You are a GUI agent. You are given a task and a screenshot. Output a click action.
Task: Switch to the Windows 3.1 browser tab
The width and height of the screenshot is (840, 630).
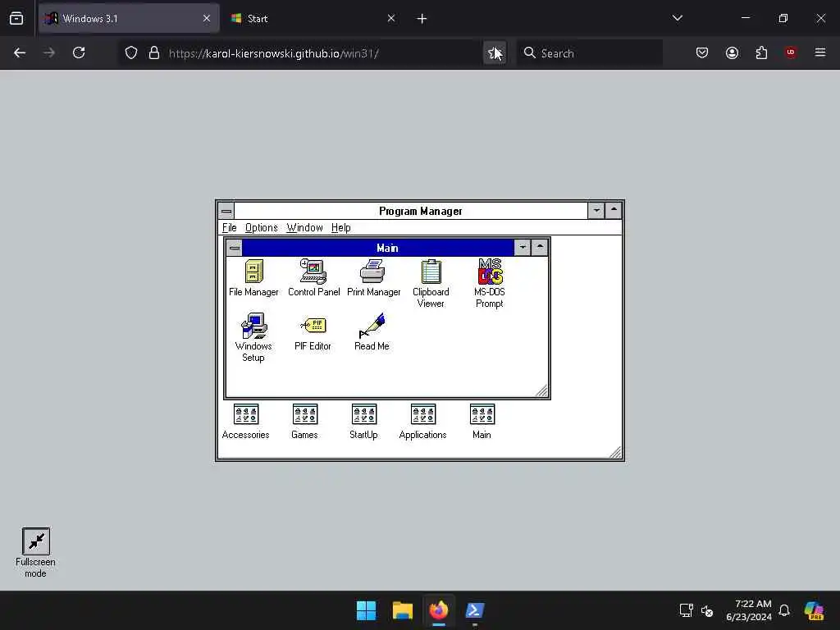coord(129,18)
